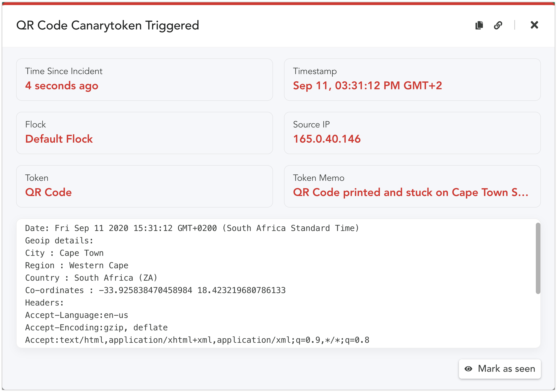Viewport: 557px width, 392px height.
Task: Click the Accept-Encoding header line
Action: point(96,328)
